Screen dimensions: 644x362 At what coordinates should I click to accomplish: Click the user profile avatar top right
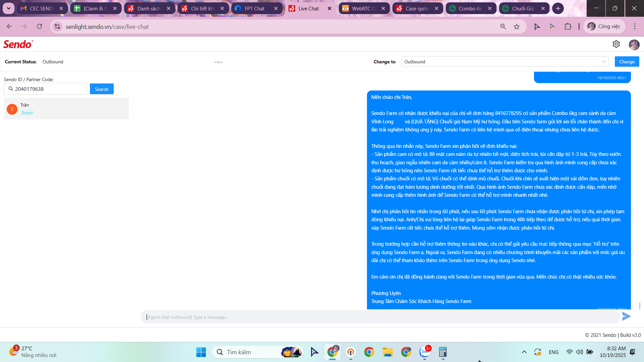pos(634,45)
